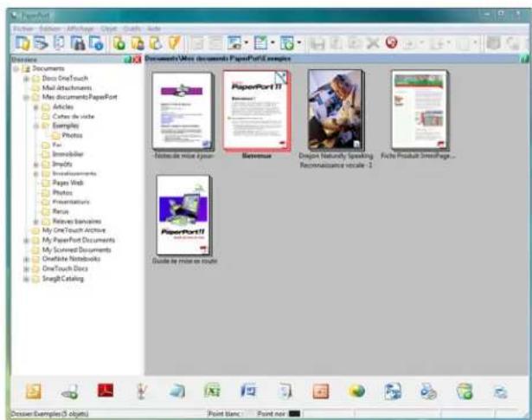Click the green new-folder toolbar icon
The image size is (532, 420).
coord(119,43)
